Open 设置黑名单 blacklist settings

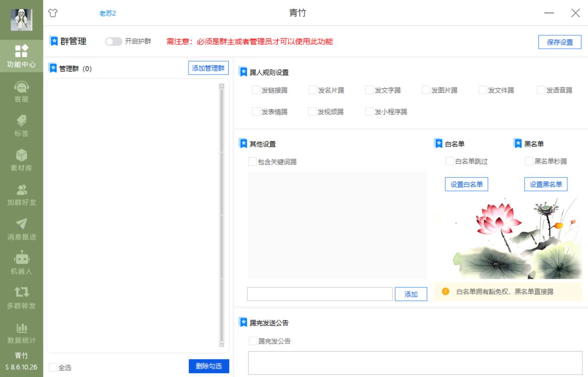(x=546, y=183)
